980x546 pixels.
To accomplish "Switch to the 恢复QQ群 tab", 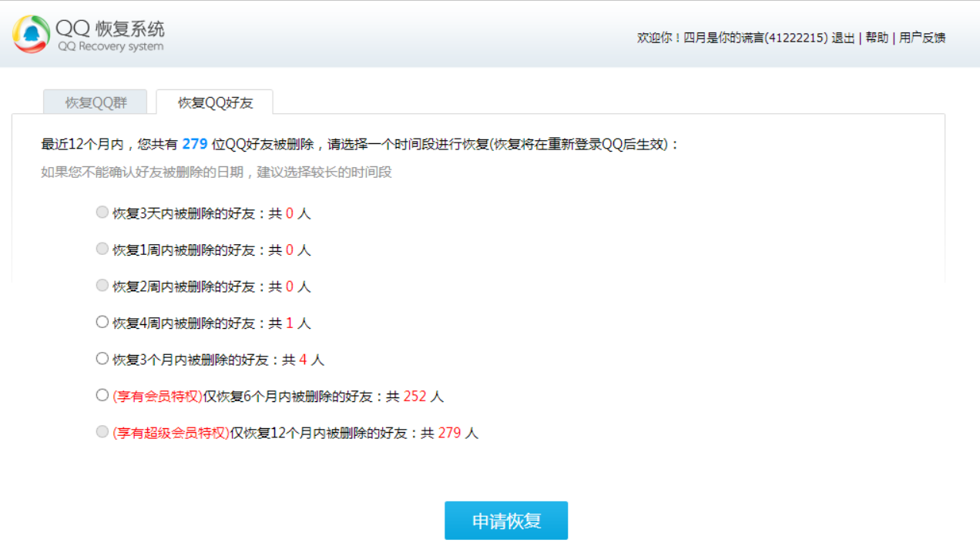I will pos(96,102).
